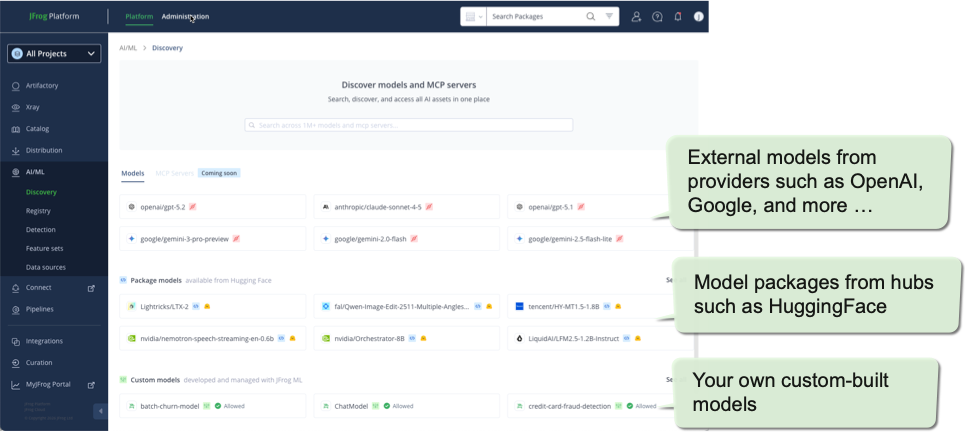The image size is (965, 437).
Task: Open the notifications bell icon
Action: tap(678, 17)
